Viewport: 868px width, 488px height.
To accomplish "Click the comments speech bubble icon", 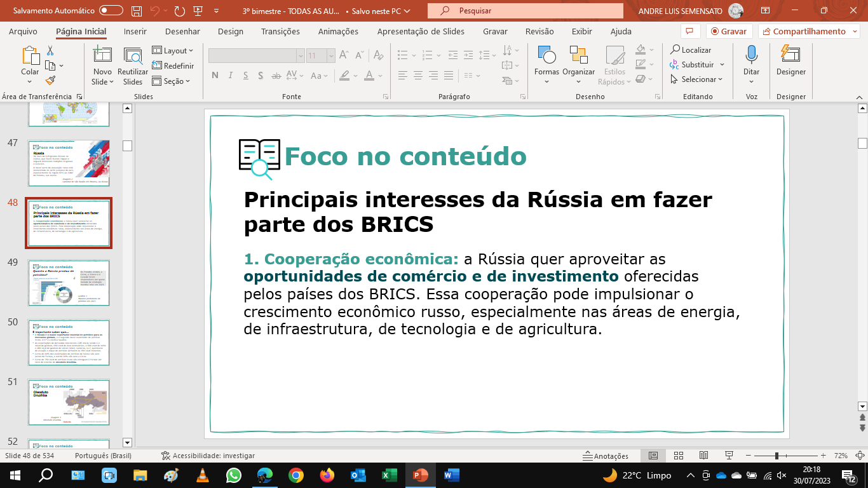I will (x=689, y=31).
